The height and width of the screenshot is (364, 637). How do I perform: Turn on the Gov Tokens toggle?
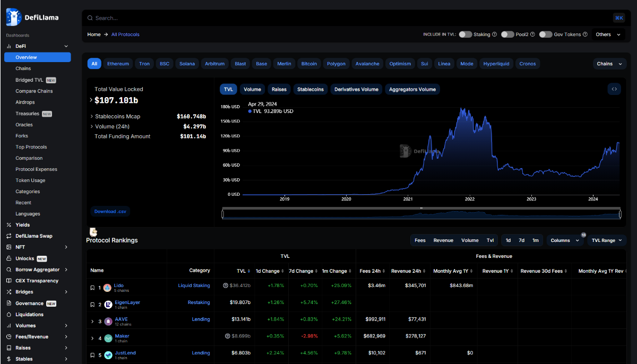click(545, 34)
